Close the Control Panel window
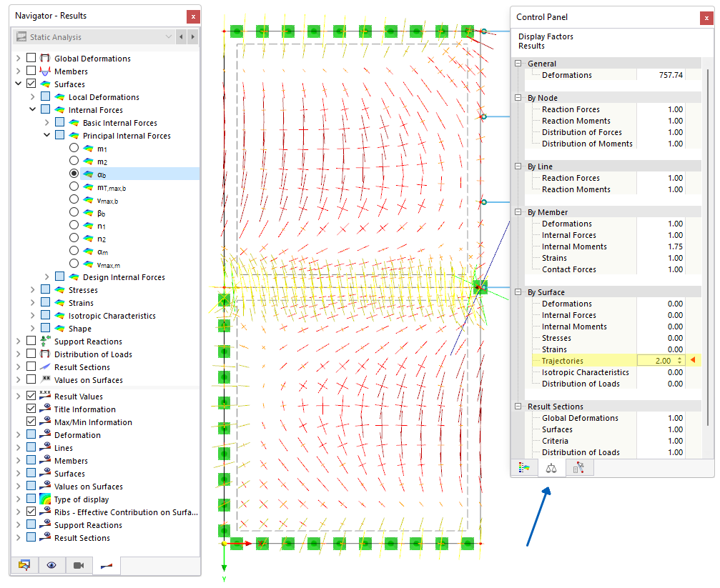Image resolution: width=720 pixels, height=588 pixels. point(706,18)
